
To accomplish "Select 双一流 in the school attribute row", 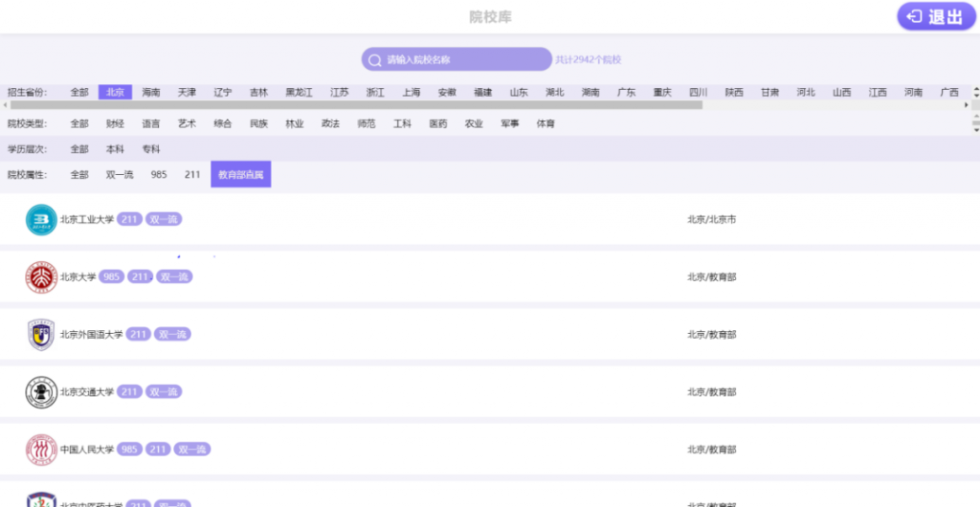I will [x=120, y=175].
